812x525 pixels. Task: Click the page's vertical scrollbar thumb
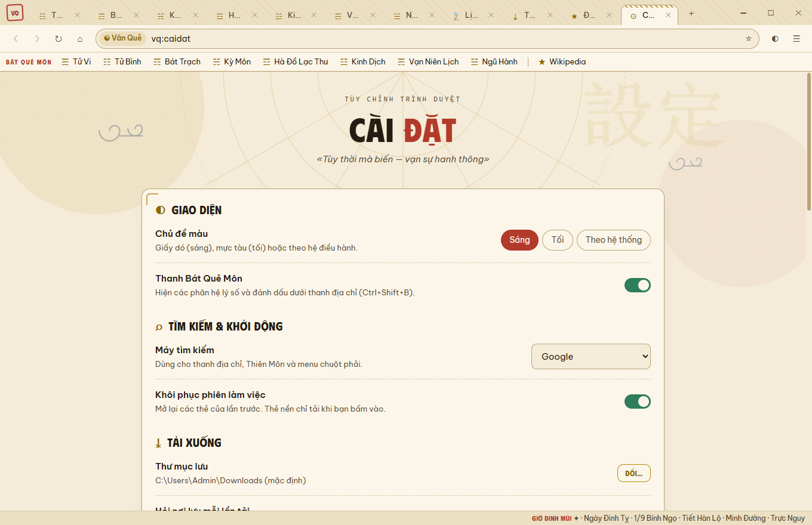pyautogui.click(x=809, y=141)
